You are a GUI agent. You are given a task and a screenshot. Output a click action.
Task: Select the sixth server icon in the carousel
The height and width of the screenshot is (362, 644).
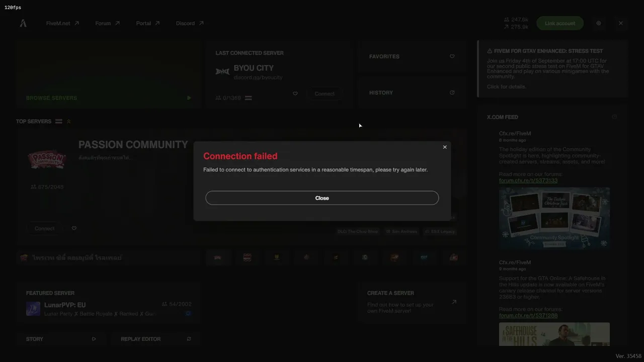(365, 257)
